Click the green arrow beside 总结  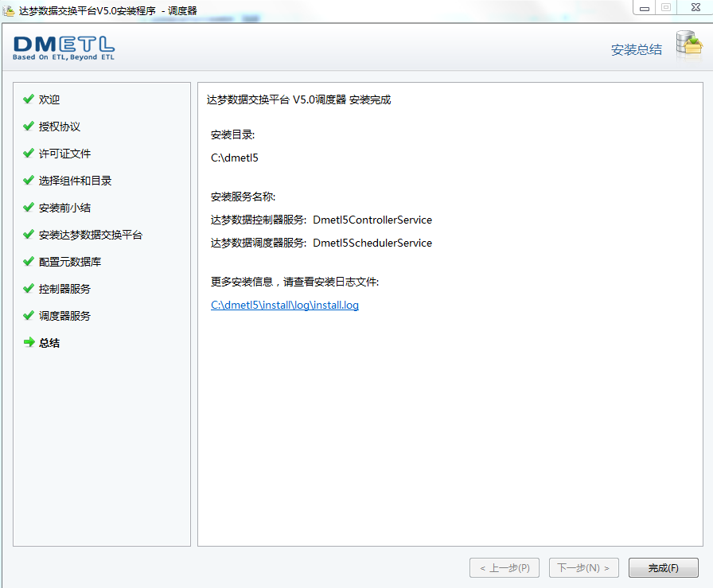click(29, 342)
